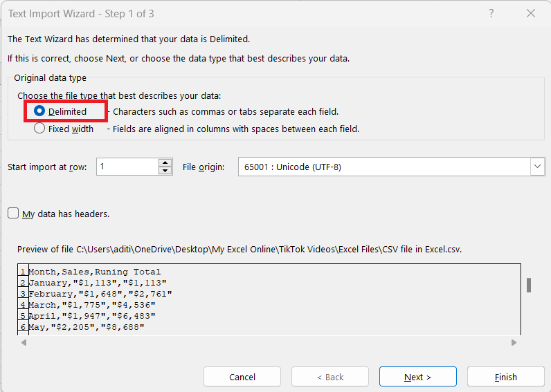Click the Next button

418,377
